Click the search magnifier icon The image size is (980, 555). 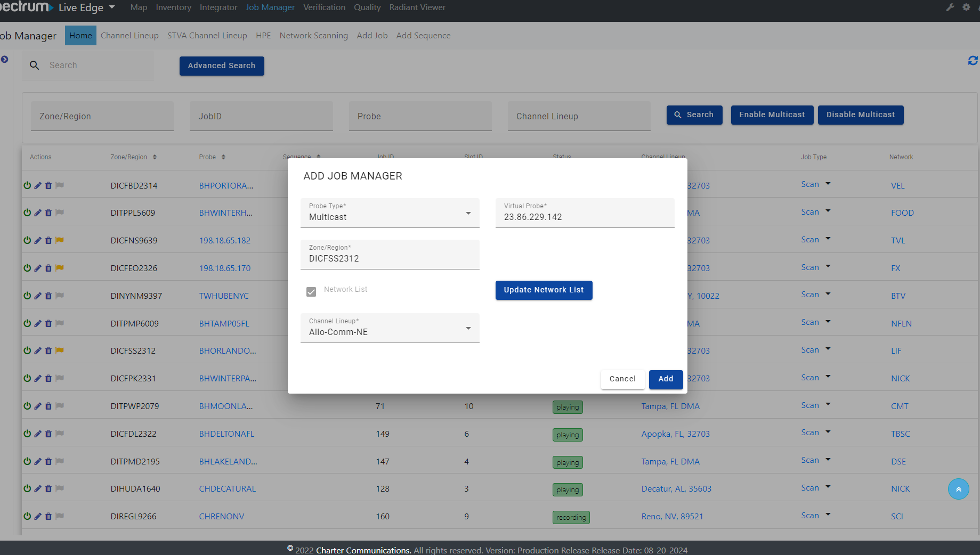(34, 65)
